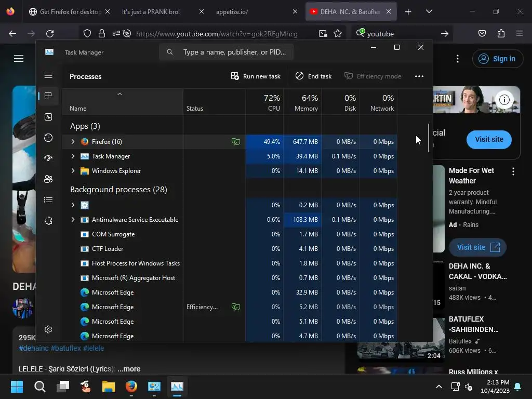This screenshot has width=532, height=399.
Task: Open the Firefox extensions puzzle icon
Action: pos(501,34)
